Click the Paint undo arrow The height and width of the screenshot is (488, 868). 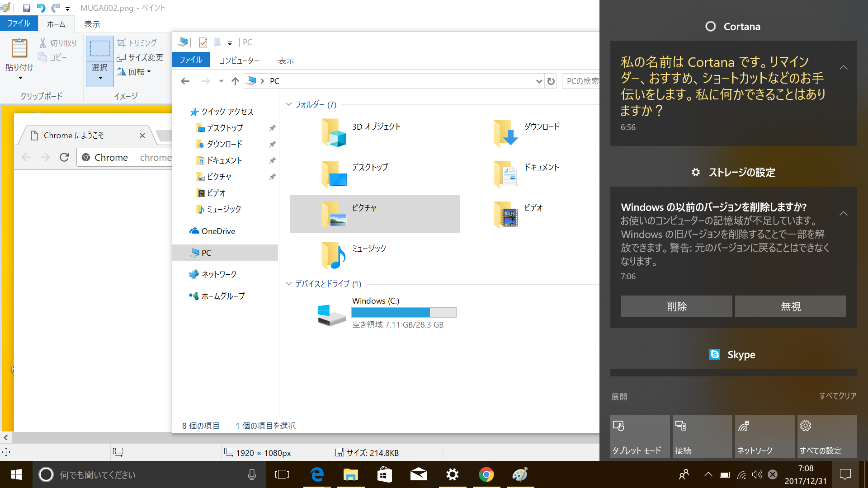click(x=41, y=8)
